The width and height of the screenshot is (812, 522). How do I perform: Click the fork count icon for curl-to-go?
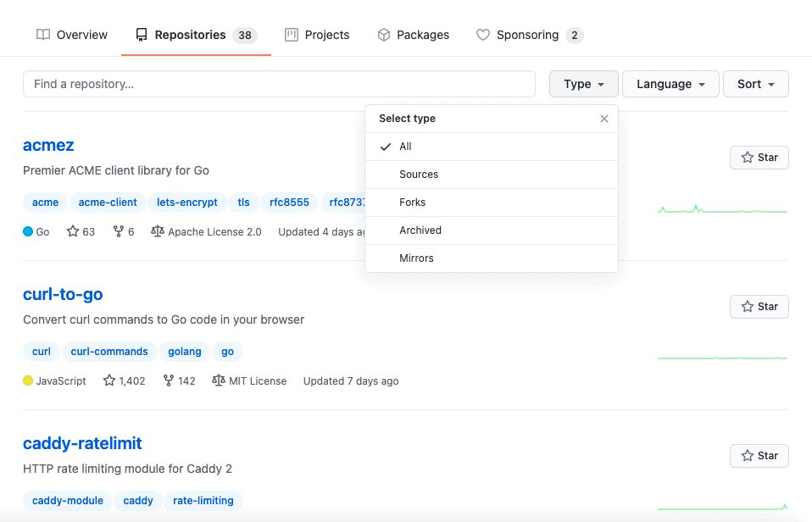tap(168, 380)
